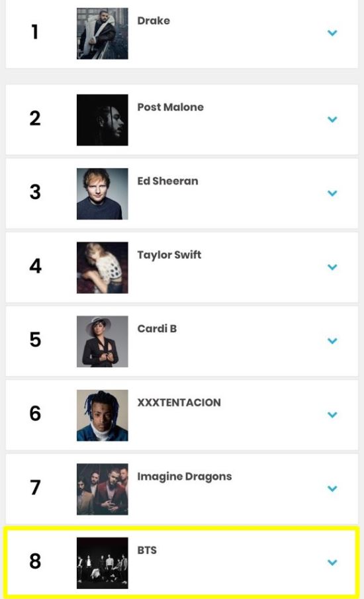This screenshot has width=364, height=599.
Task: Click the Drake artist name
Action: [x=154, y=21]
